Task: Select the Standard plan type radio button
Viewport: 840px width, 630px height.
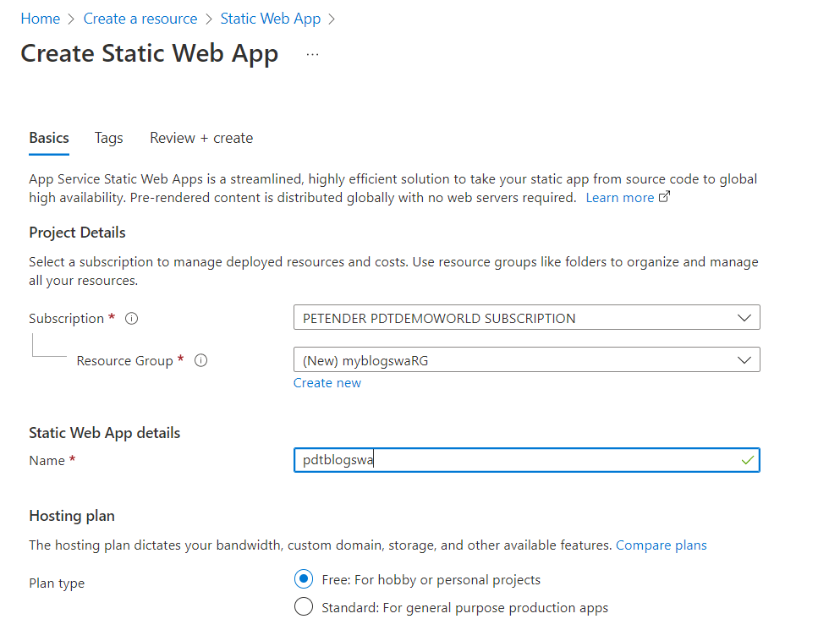Action: 303,607
